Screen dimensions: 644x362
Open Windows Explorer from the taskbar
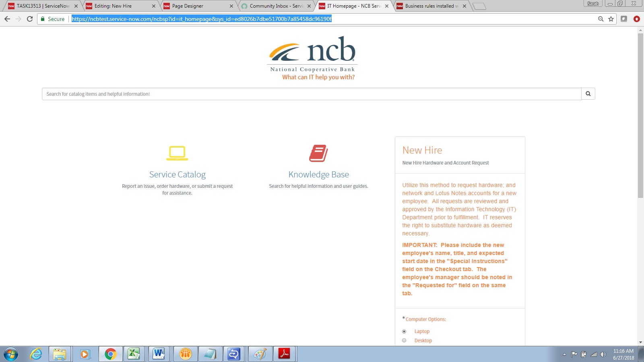[x=60, y=354]
